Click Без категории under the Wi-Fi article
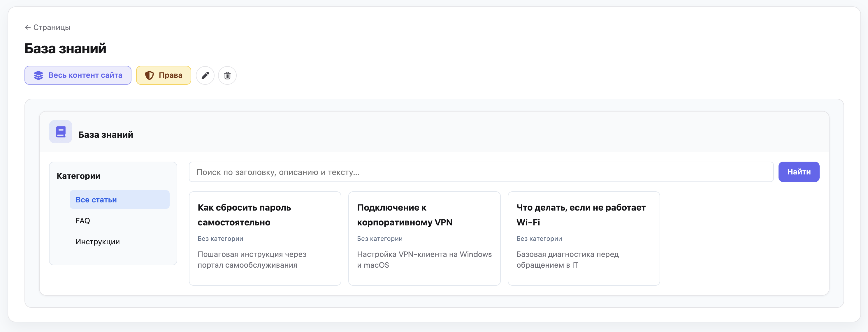 (x=539, y=239)
